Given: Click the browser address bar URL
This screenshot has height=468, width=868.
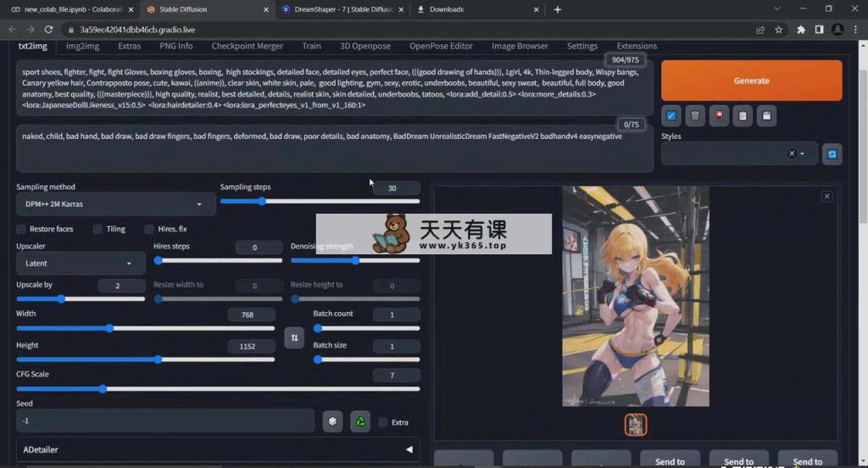Looking at the screenshot, I should (137, 30).
